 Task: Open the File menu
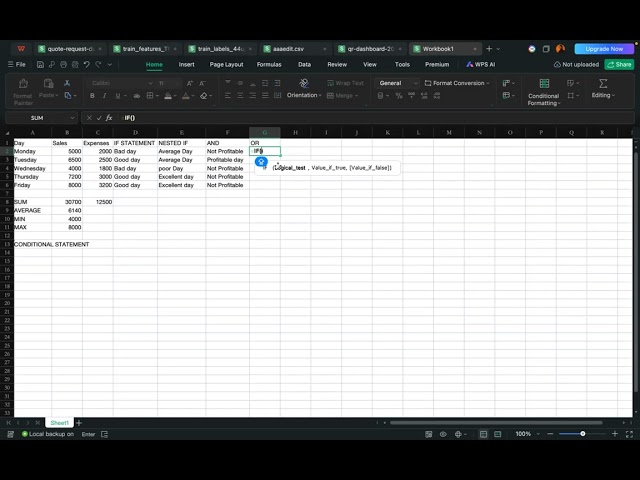pyautogui.click(x=17, y=64)
